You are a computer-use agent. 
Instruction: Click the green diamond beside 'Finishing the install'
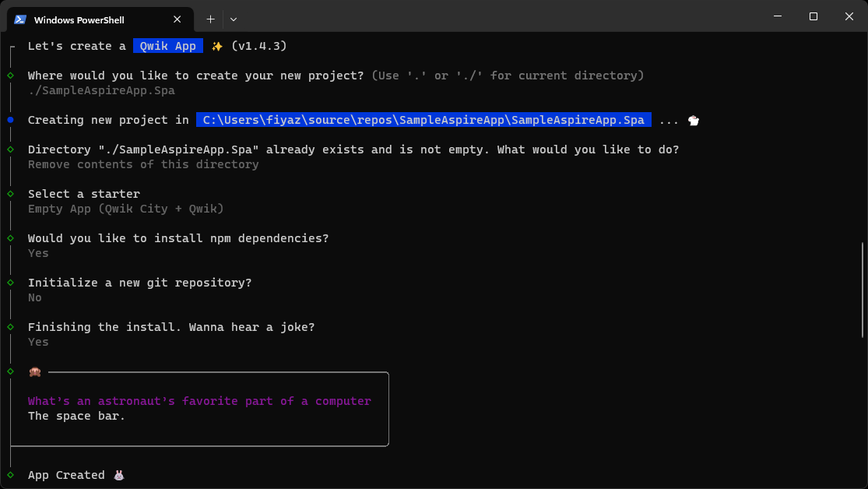click(x=11, y=327)
